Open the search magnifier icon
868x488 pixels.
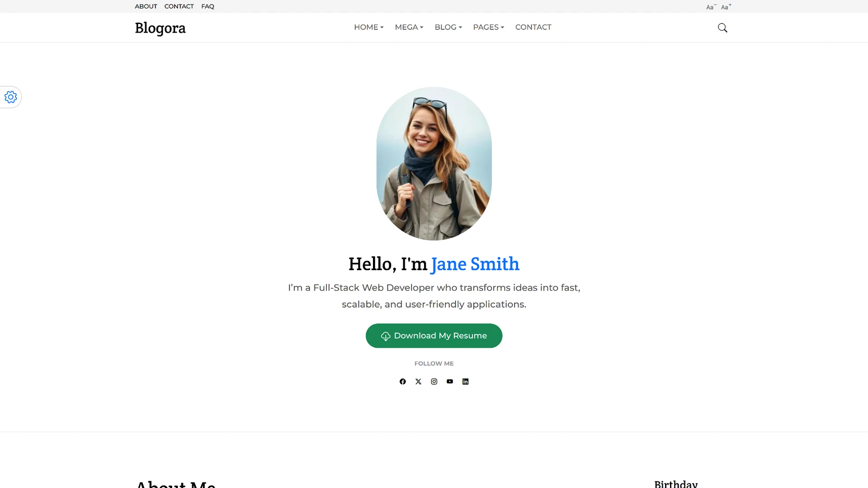[x=722, y=28]
